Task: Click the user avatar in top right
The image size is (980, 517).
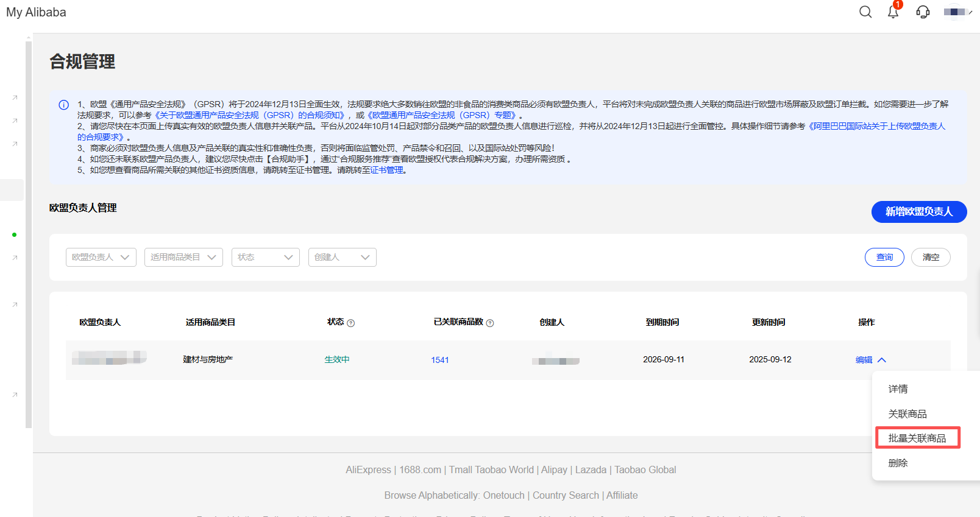Action: click(x=956, y=12)
